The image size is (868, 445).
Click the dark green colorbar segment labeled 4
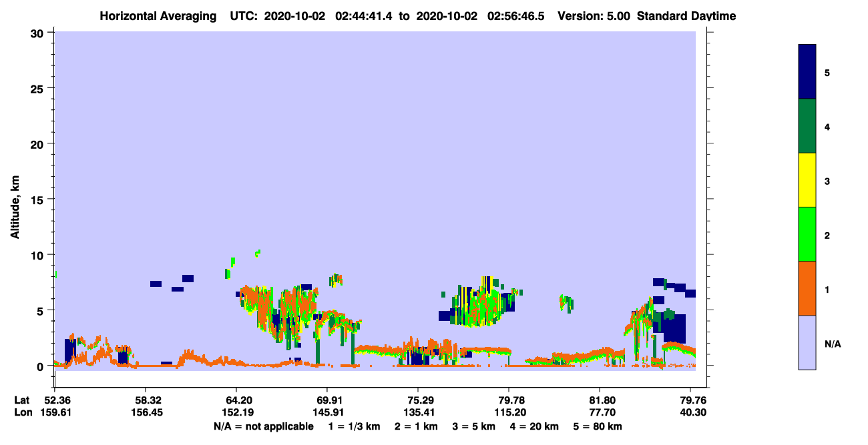807,126
